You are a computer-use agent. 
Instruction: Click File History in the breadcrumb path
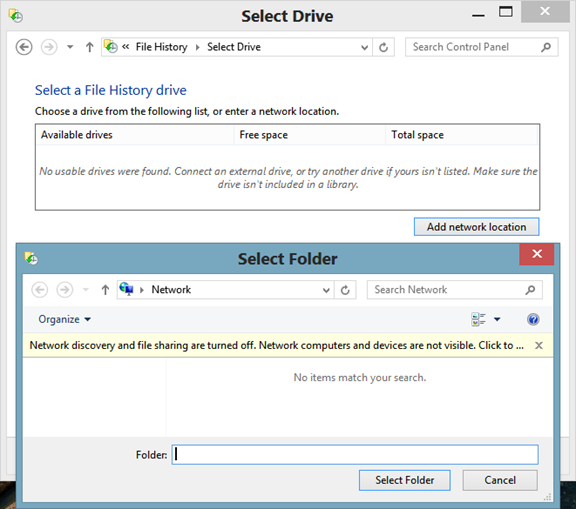click(x=161, y=47)
